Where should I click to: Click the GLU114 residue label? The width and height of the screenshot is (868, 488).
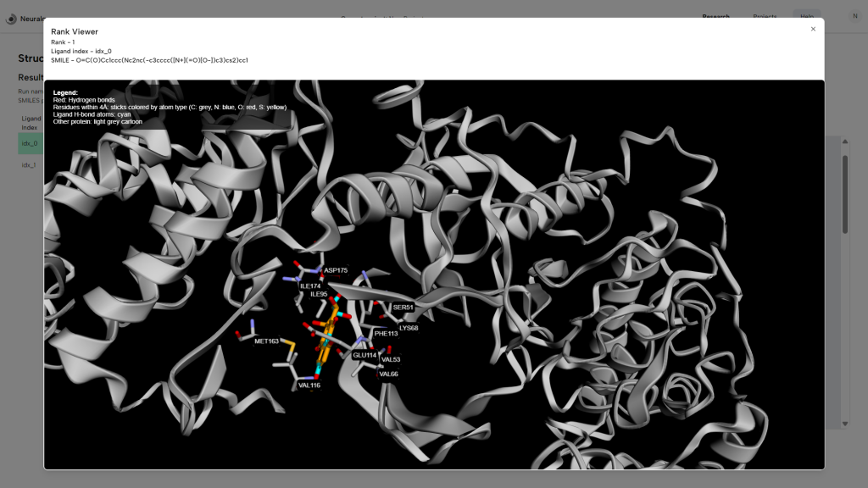(x=364, y=355)
